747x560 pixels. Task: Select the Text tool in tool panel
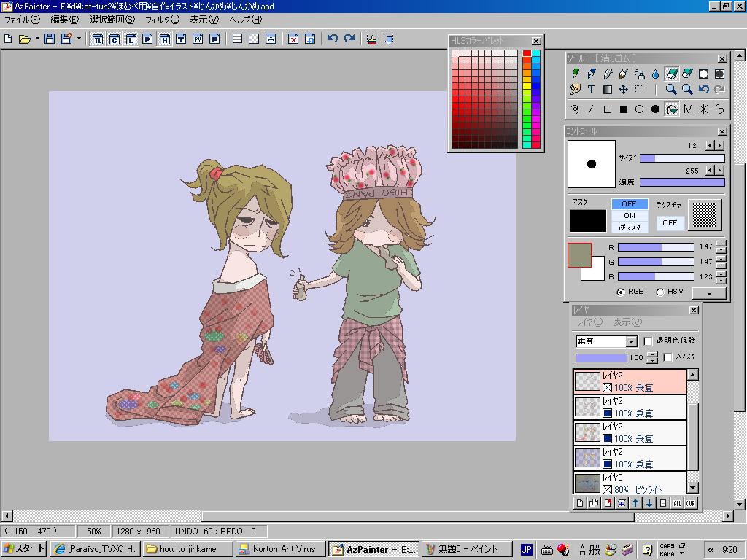pos(592,90)
